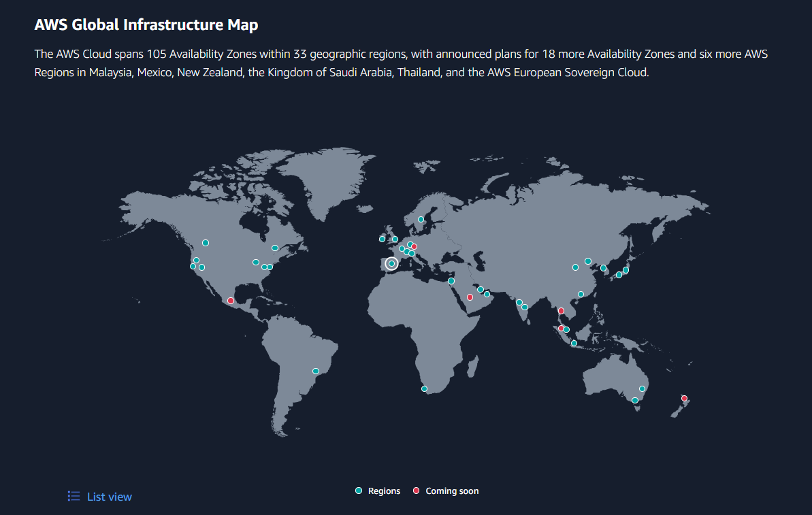Click the Tokyo region marker in Japan
This screenshot has height=515, width=812.
point(626,270)
